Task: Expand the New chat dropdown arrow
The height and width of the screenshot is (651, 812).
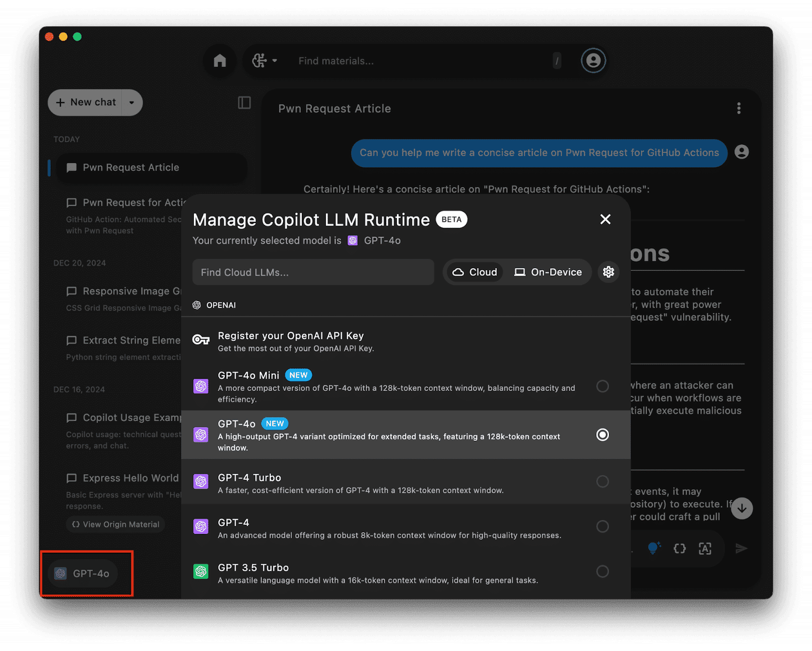Action: 132,102
